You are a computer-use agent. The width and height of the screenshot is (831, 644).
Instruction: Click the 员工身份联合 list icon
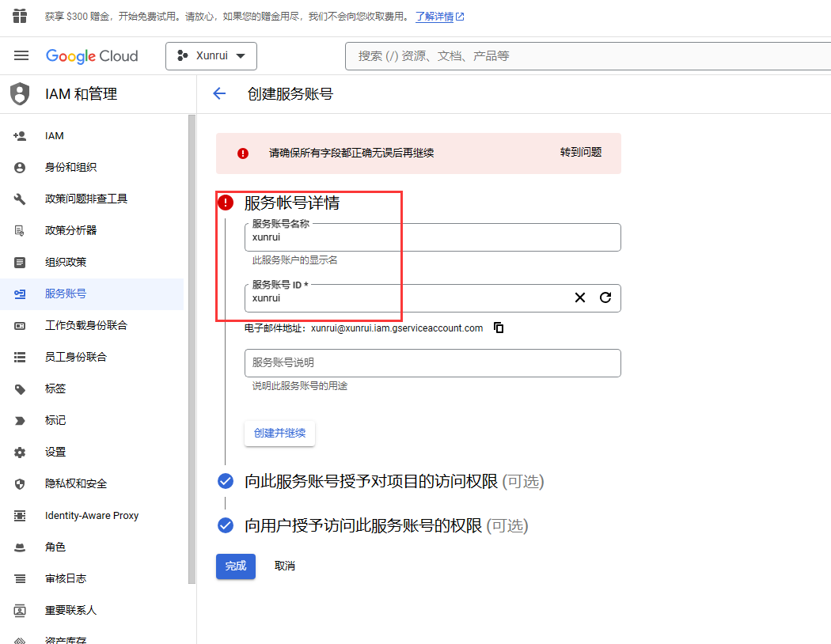pyautogui.click(x=20, y=358)
